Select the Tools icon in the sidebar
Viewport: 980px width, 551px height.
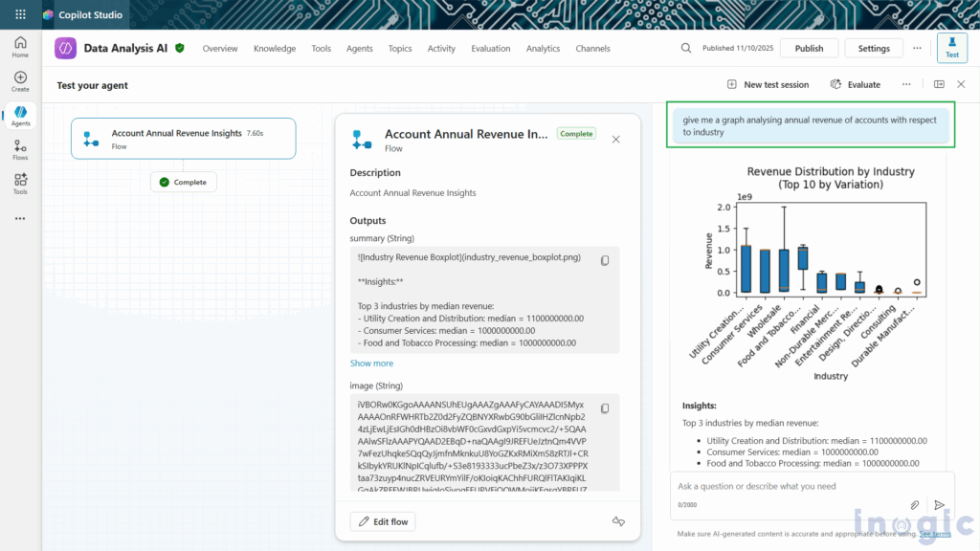click(x=19, y=182)
